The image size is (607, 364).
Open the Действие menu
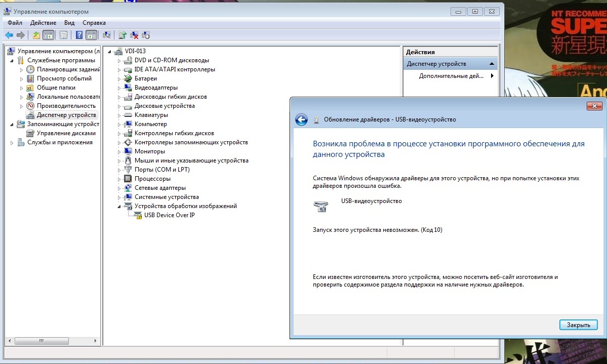[x=43, y=23]
